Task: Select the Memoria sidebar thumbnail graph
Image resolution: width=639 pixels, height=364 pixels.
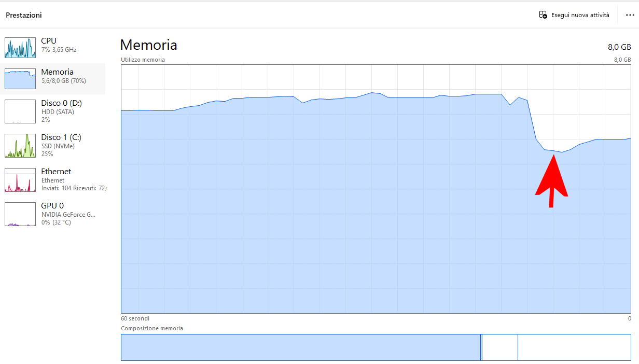Action: coord(20,78)
